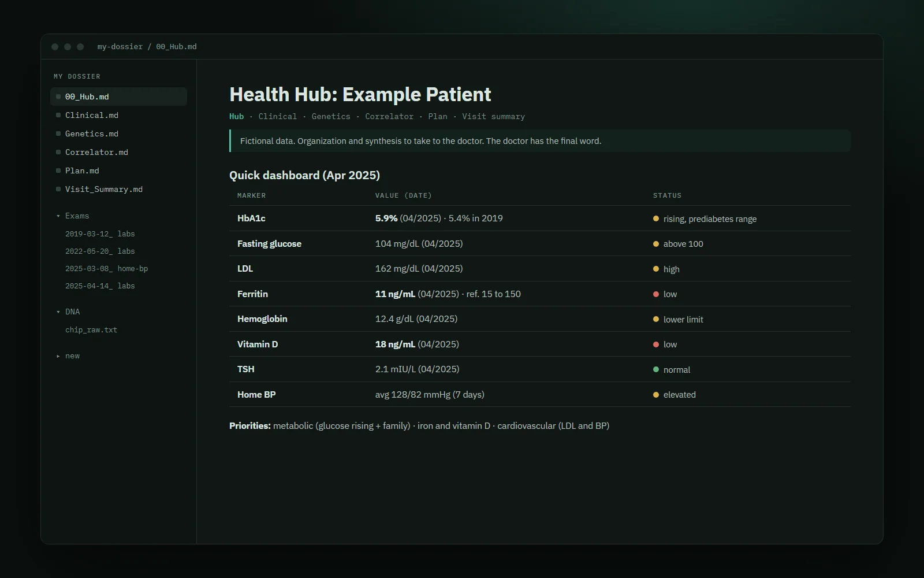Click the yellow status dot for HbA1c
924x578 pixels.
coord(656,218)
